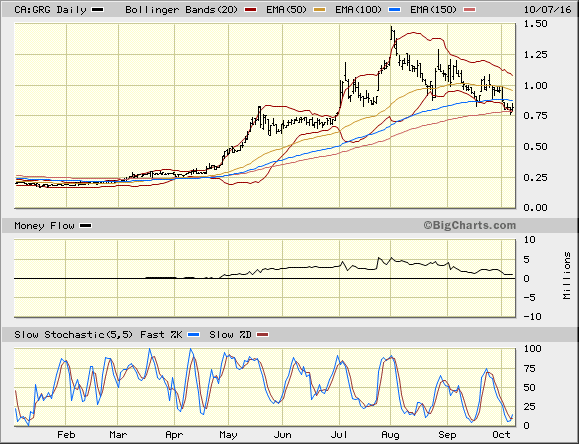
Task: Click the blue Fast %K legend swatch
Action: 193,335
